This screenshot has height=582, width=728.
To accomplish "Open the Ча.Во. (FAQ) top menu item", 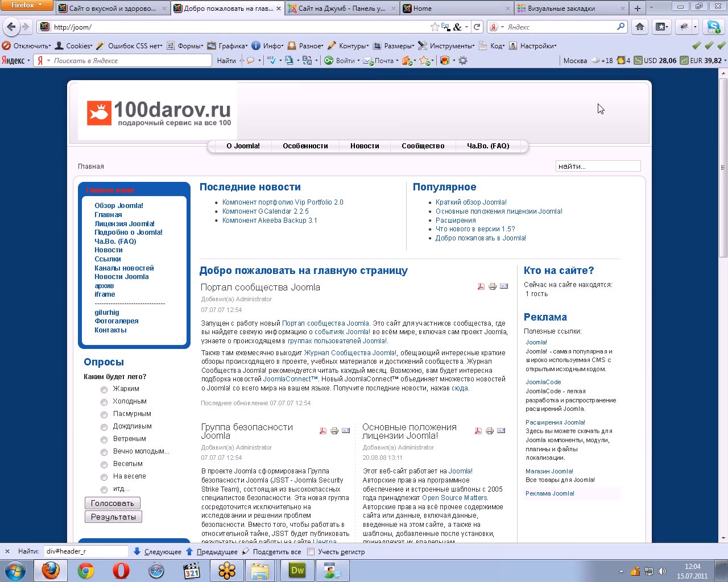I will coord(488,146).
